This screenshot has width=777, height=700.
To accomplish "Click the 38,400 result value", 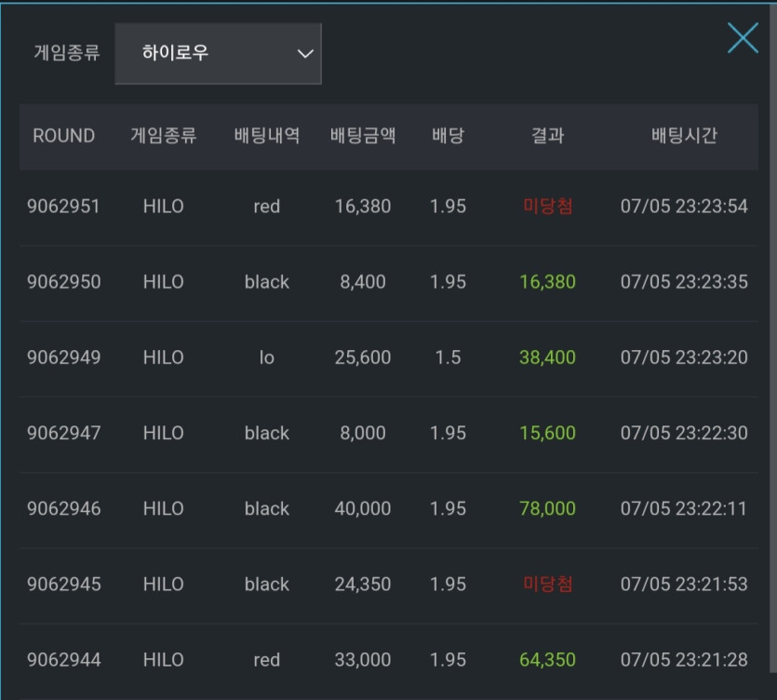I will [x=547, y=357].
